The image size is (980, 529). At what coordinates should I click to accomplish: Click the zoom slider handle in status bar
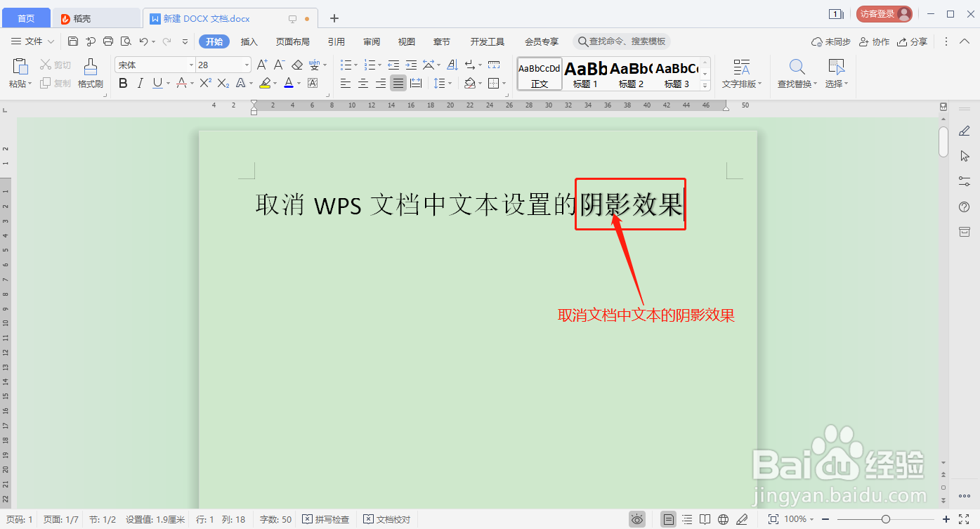coord(886,519)
